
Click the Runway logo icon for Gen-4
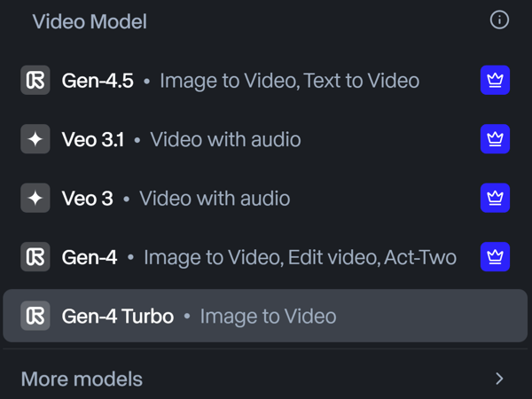click(x=35, y=257)
